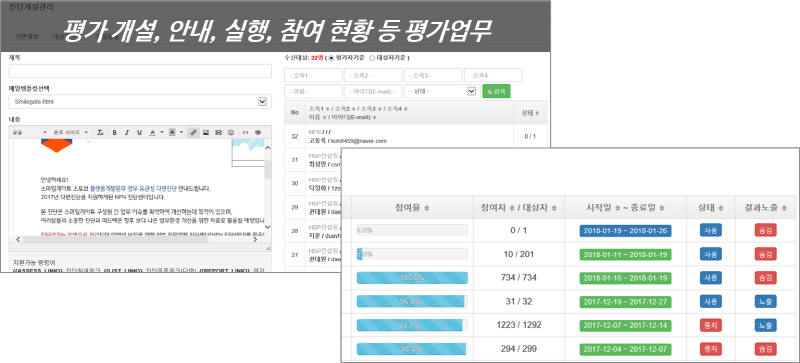Click the 소속1 filter input
Viewport: 800px width, 363px height.
pos(314,76)
